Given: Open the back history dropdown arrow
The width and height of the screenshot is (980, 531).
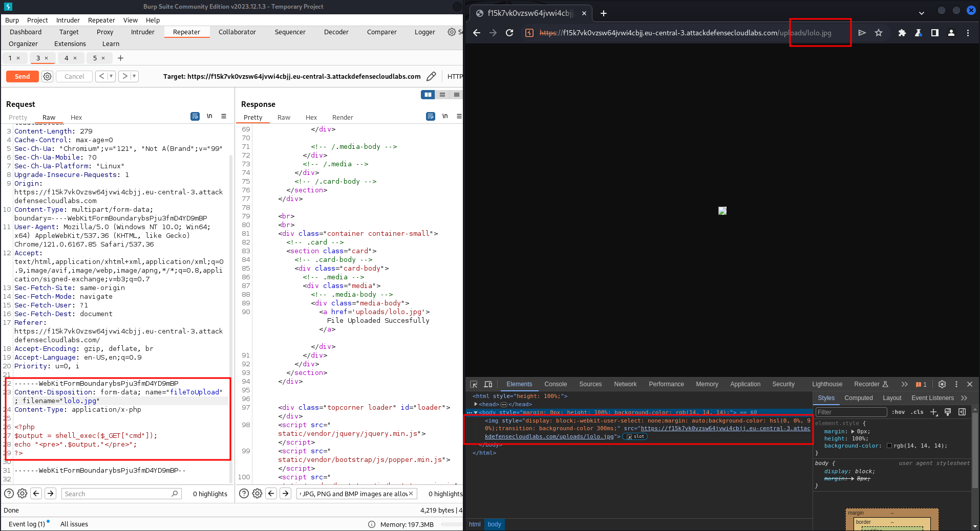Looking at the screenshot, I should (111, 76).
